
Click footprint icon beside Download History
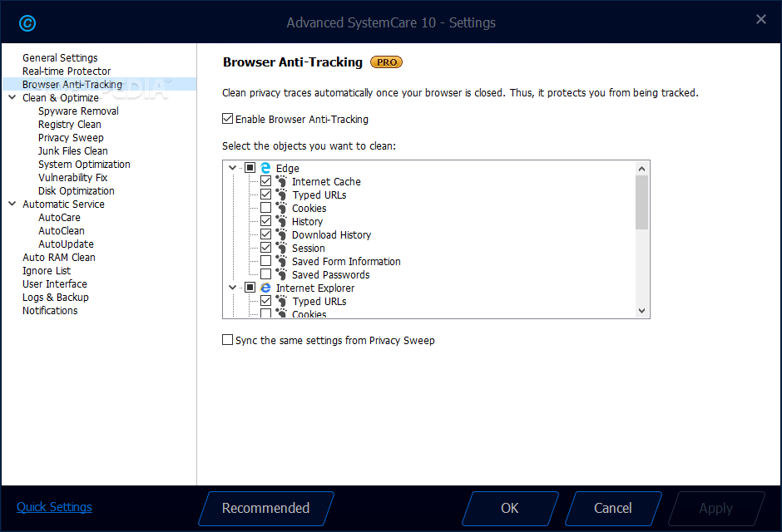coord(282,234)
